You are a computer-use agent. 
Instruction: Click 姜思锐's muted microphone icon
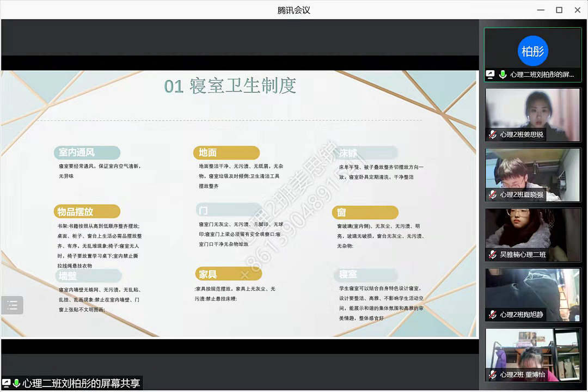(x=493, y=134)
